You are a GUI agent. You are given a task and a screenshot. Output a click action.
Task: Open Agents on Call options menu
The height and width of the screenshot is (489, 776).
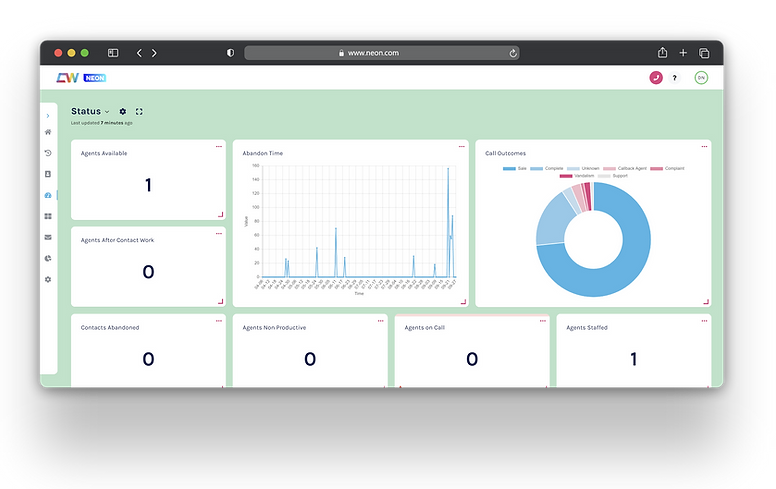[x=542, y=321]
